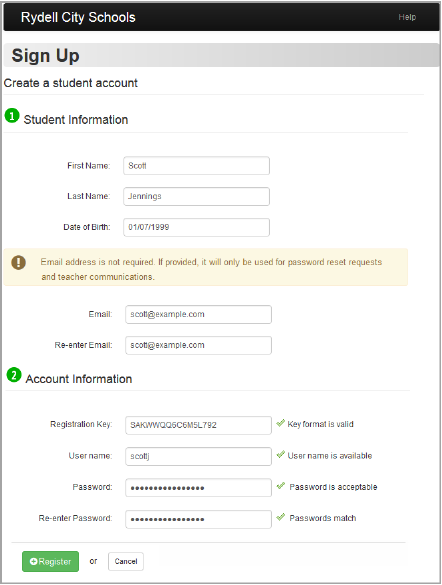The width and height of the screenshot is (442, 585).
Task: Click into the Password field
Action: coord(198,488)
